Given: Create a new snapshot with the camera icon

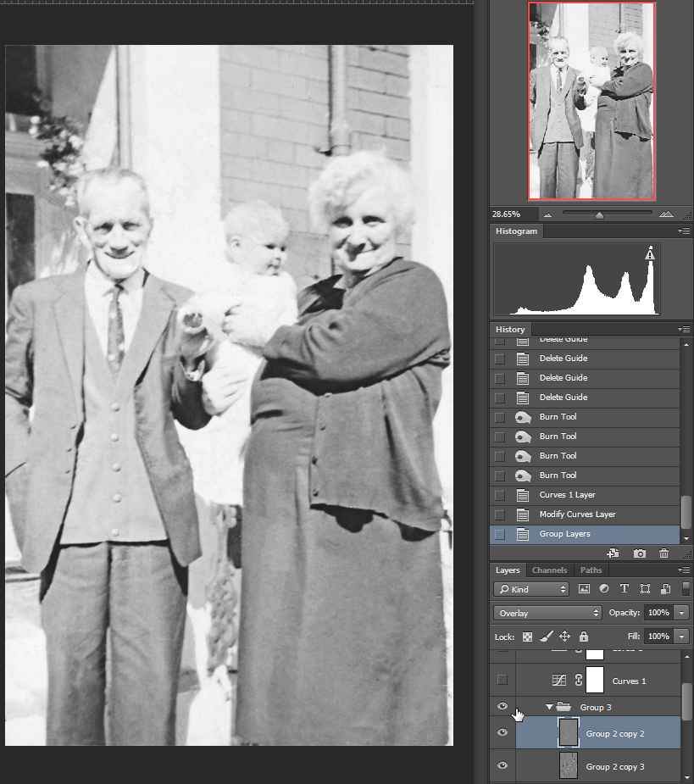Looking at the screenshot, I should point(640,553).
